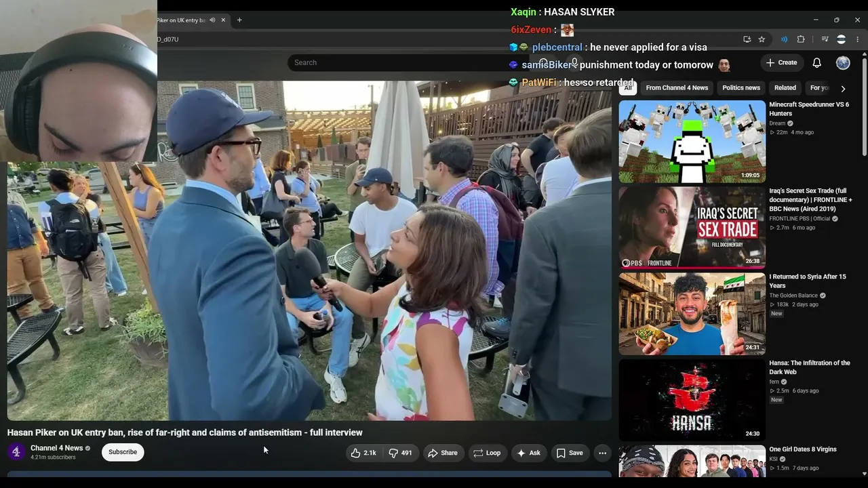The height and width of the screenshot is (488, 868).
Task: Click the blue sound-wave extension icon
Action: [784, 39]
